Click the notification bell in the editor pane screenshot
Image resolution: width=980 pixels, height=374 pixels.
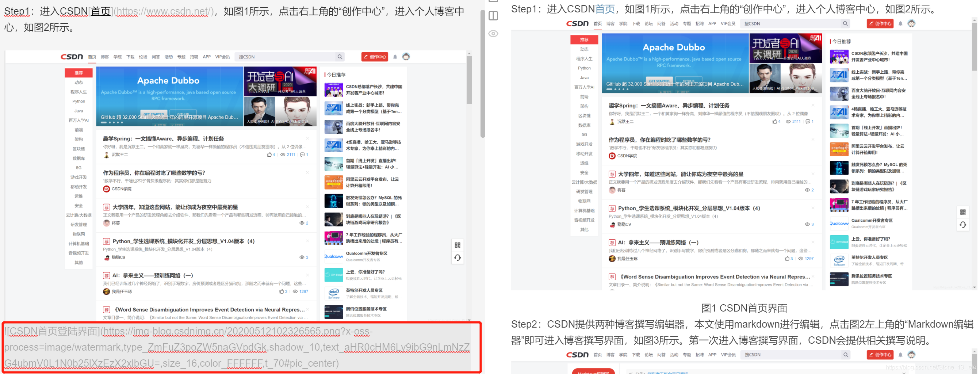pos(395,57)
